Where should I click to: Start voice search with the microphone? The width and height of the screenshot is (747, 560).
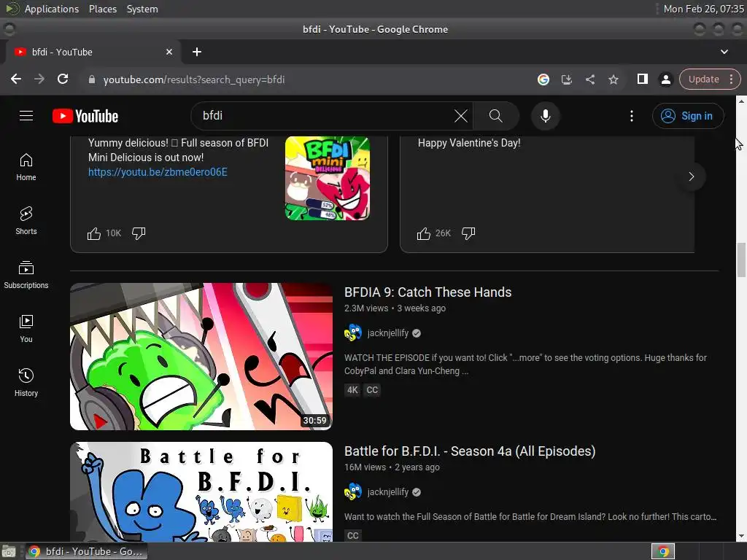point(546,116)
